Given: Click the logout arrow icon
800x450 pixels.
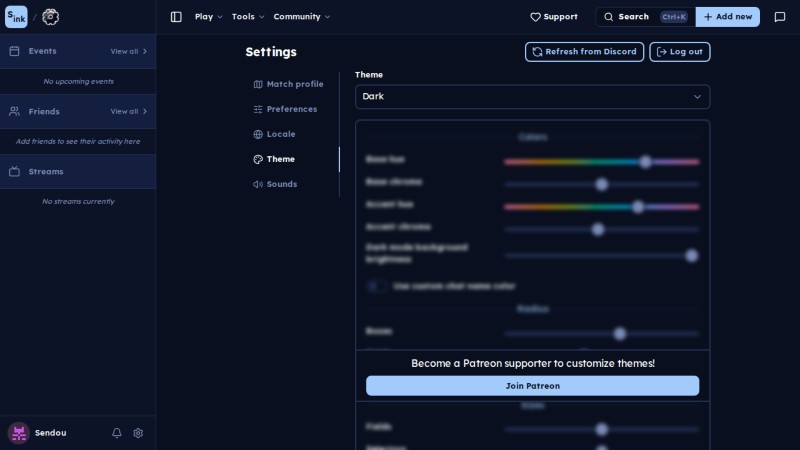Looking at the screenshot, I should (662, 52).
